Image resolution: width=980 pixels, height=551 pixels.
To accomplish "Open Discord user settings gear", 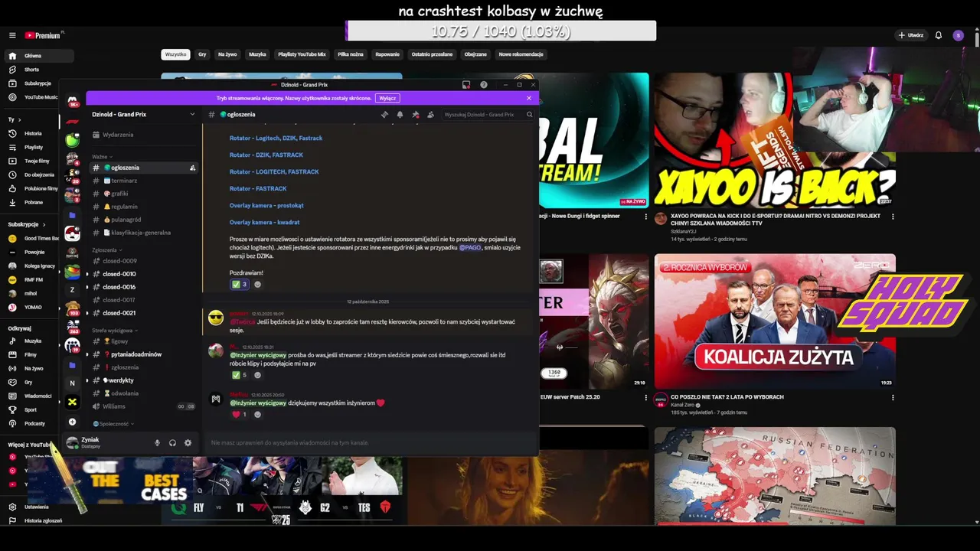I will [x=188, y=442].
